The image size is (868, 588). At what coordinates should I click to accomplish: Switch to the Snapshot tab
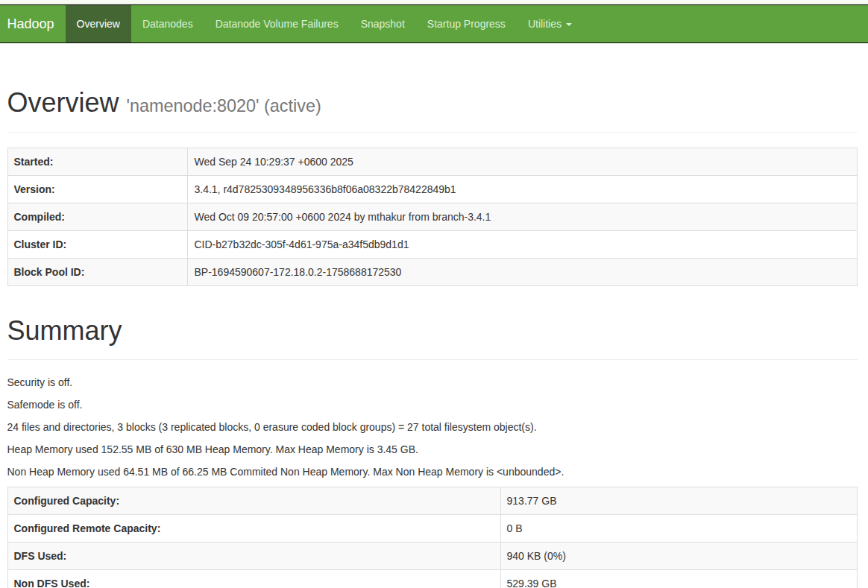pos(383,24)
